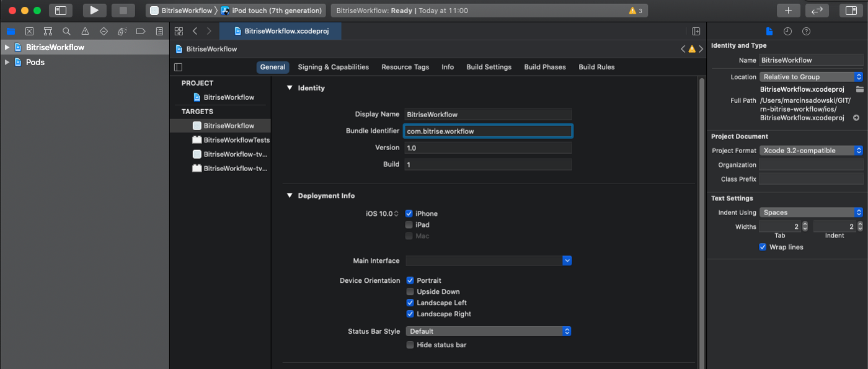Expand the Pods project tree item
The height and width of the screenshot is (369, 868).
(7, 63)
